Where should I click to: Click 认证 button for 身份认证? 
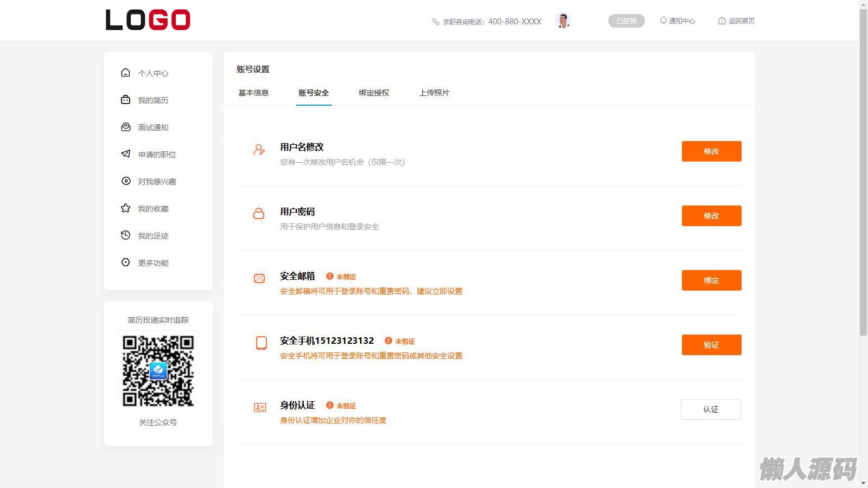coord(711,409)
